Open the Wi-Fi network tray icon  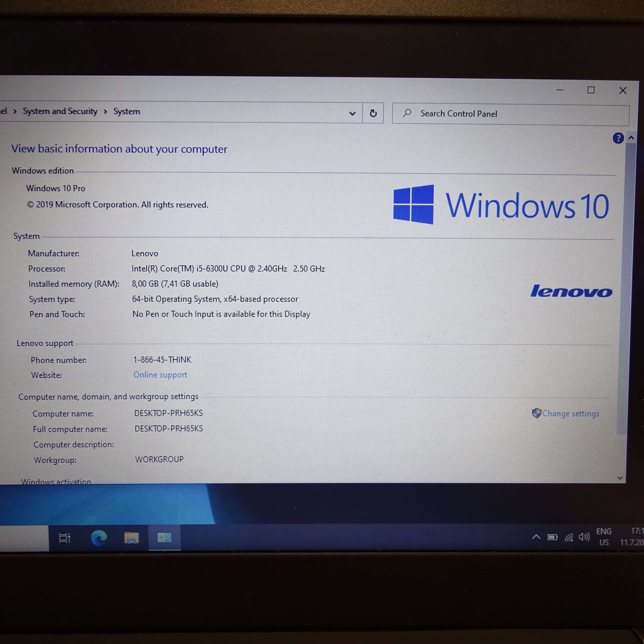[x=569, y=537]
